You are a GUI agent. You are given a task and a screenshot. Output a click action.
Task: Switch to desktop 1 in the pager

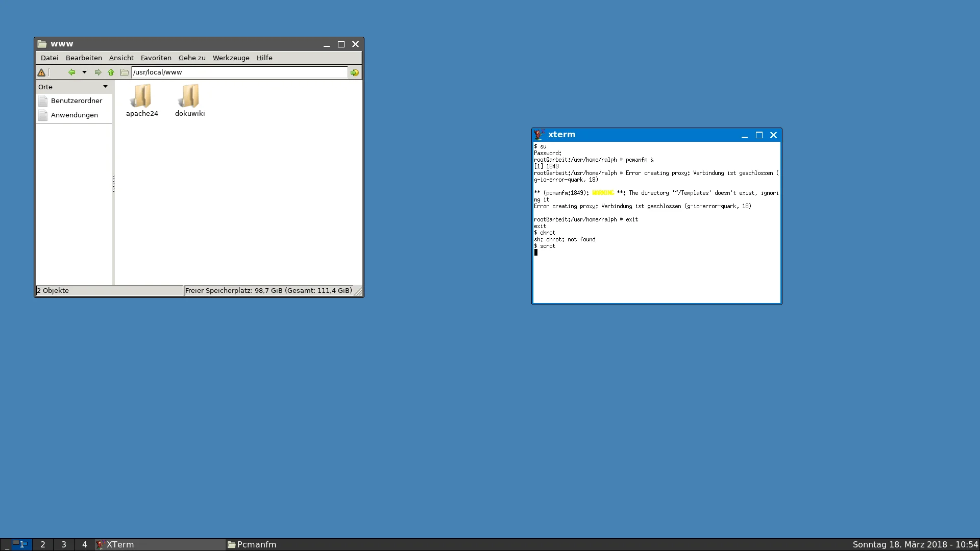click(21, 545)
